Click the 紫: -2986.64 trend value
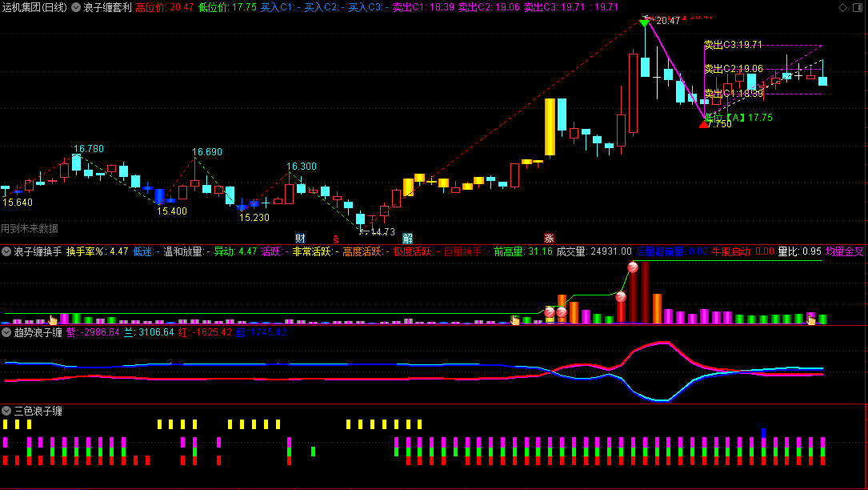Image resolution: width=868 pixels, height=490 pixels. click(93, 332)
